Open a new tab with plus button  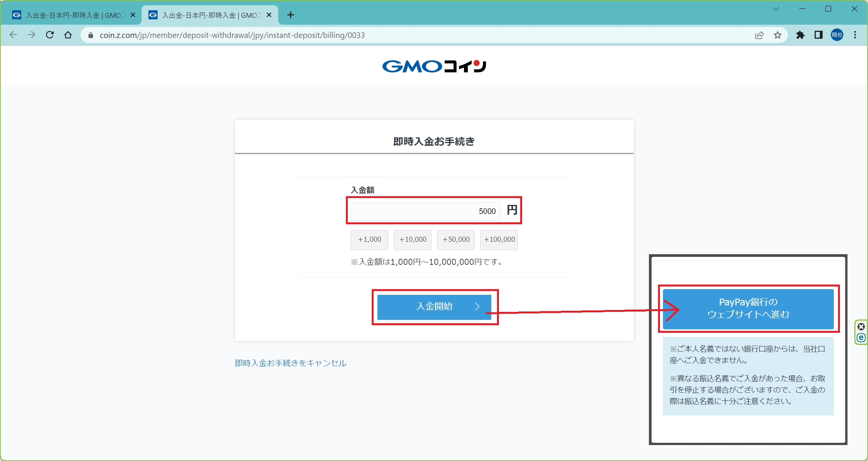[x=290, y=15]
